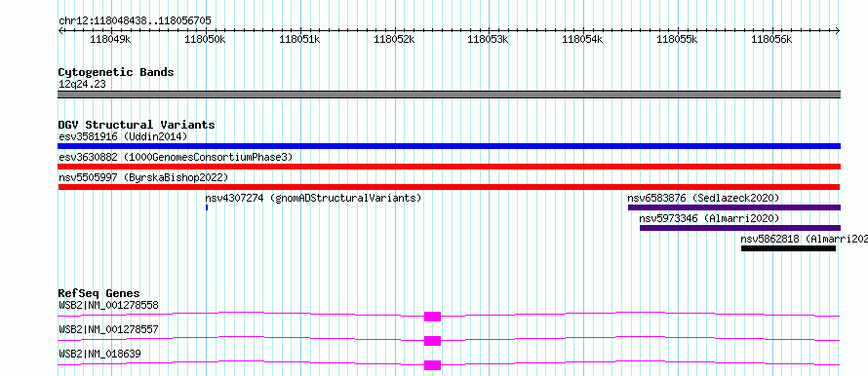Image resolution: width=868 pixels, height=376 pixels.
Task: Click the 12q24.23 cytogenetic band bar
Action: pos(449,94)
